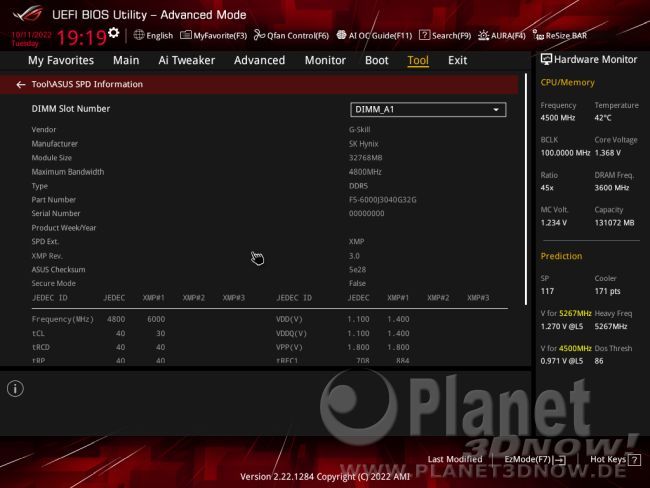Click module size 32768MB

(365, 158)
